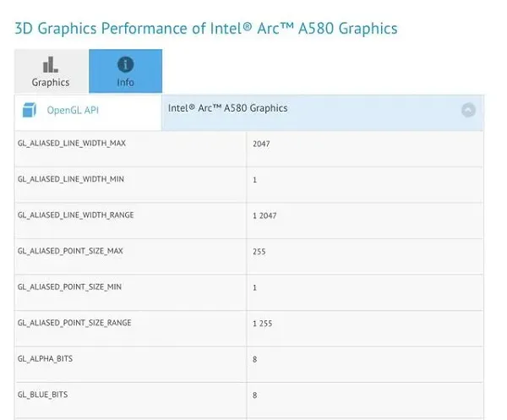Click the Intel Arc A580 Graphics header bar
Image resolution: width=507 pixels, height=420 pixels.
(x=323, y=112)
